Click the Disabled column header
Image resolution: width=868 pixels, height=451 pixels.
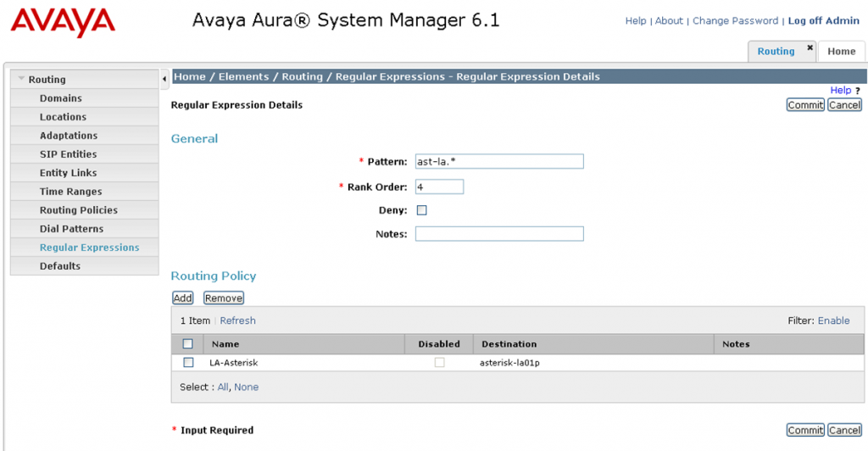[439, 343]
